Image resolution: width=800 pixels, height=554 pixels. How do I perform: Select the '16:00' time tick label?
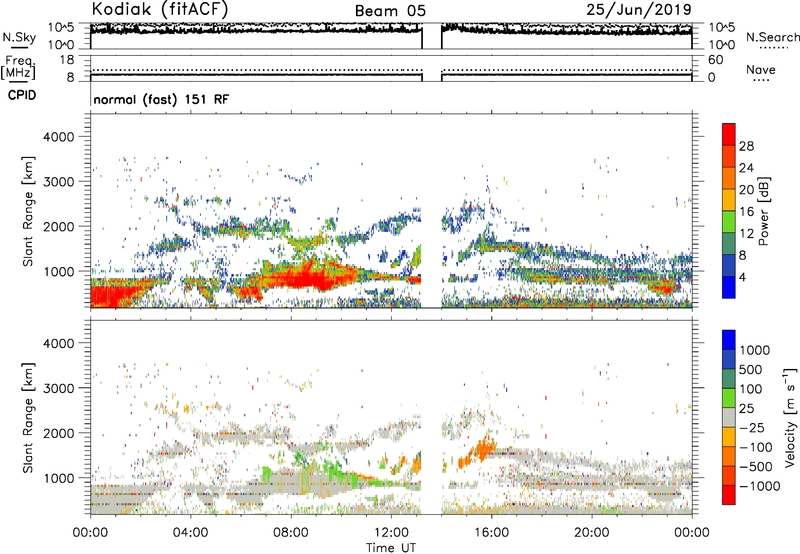pyautogui.click(x=491, y=533)
